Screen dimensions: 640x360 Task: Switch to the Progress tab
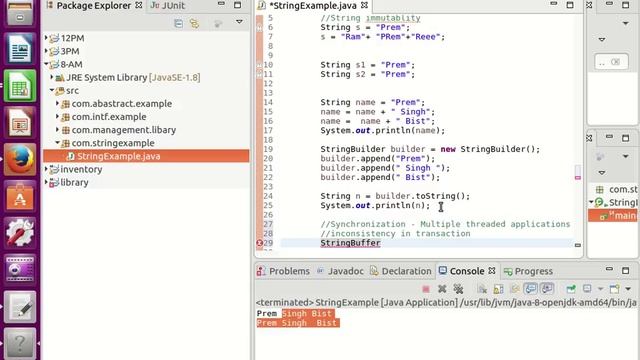pos(529,271)
